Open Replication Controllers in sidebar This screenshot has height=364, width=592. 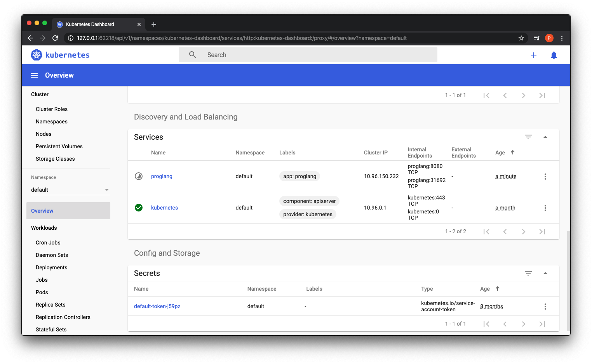click(x=63, y=317)
